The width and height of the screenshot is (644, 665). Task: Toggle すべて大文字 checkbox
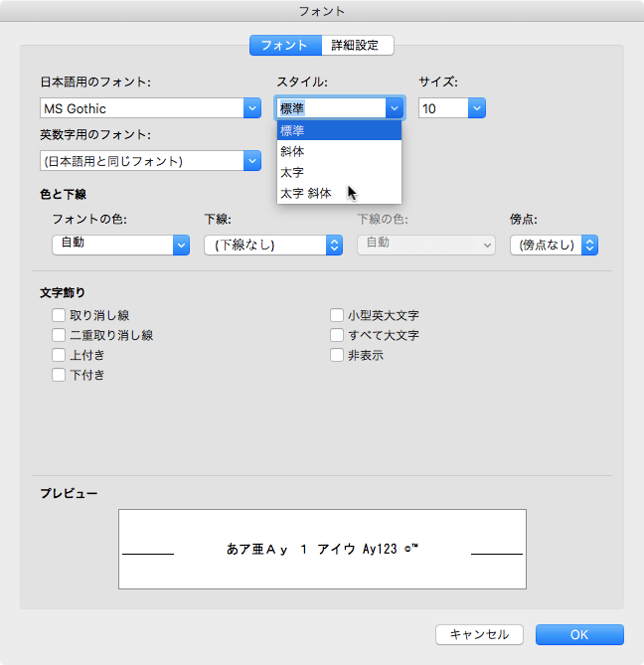(337, 335)
